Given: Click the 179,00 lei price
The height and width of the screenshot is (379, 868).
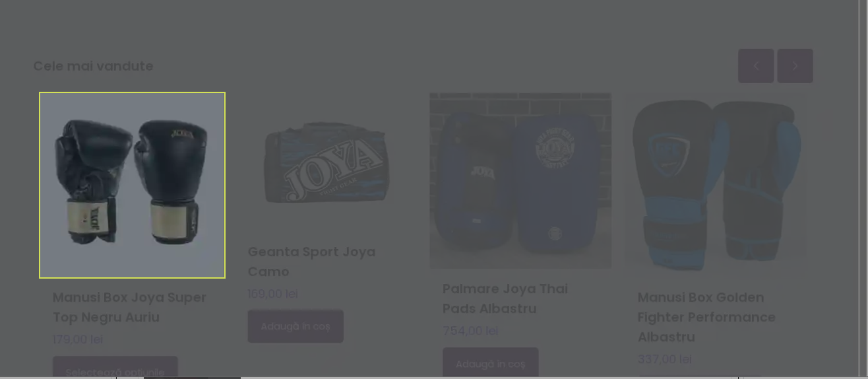Looking at the screenshot, I should 78,339.
